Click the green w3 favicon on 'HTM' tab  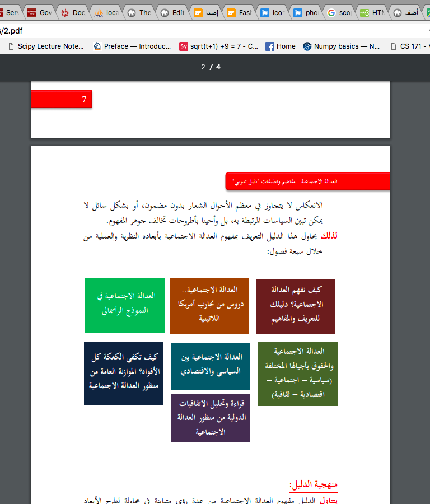click(364, 12)
